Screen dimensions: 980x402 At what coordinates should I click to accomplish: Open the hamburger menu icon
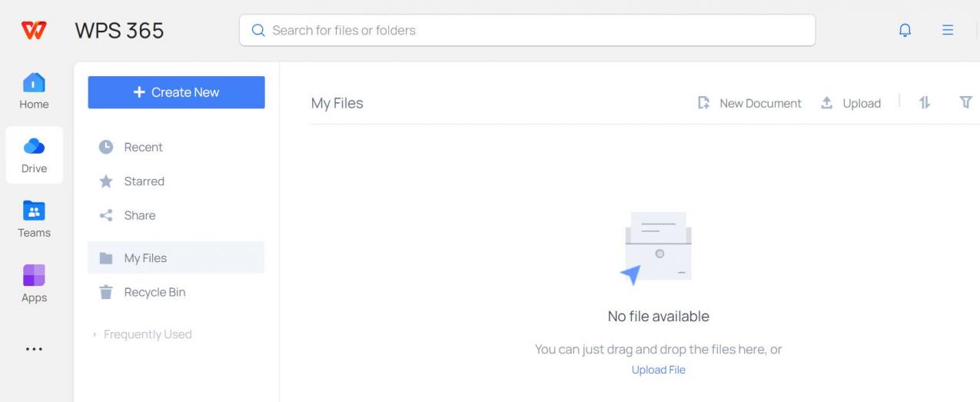pos(948,31)
